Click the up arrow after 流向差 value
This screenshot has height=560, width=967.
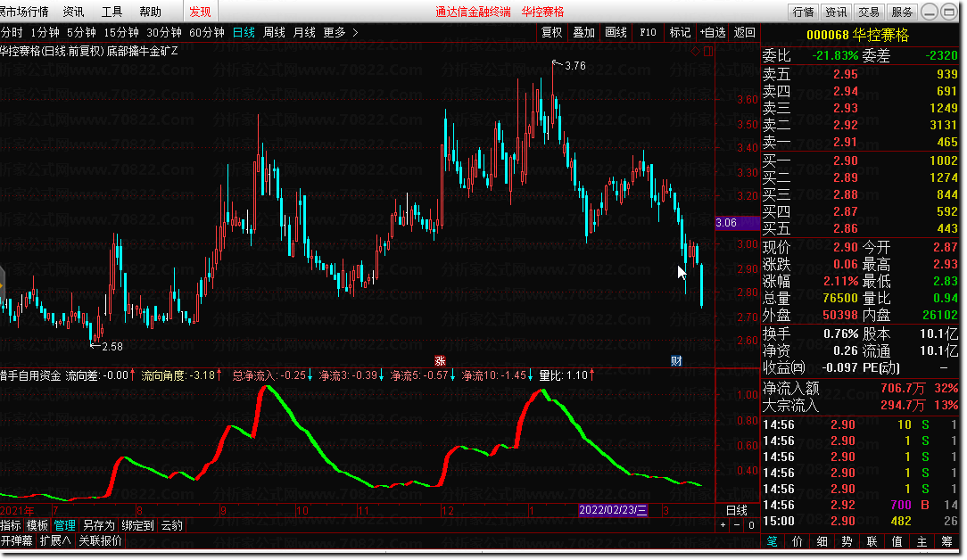133,375
